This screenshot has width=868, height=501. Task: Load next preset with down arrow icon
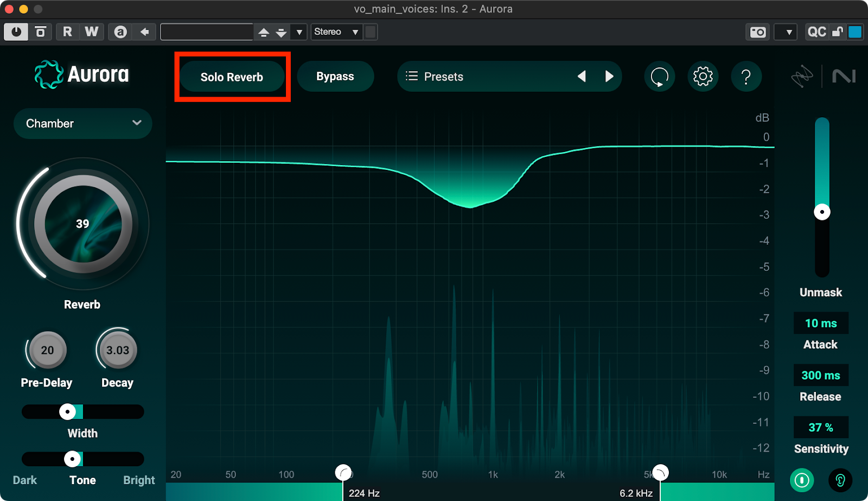[x=281, y=32]
